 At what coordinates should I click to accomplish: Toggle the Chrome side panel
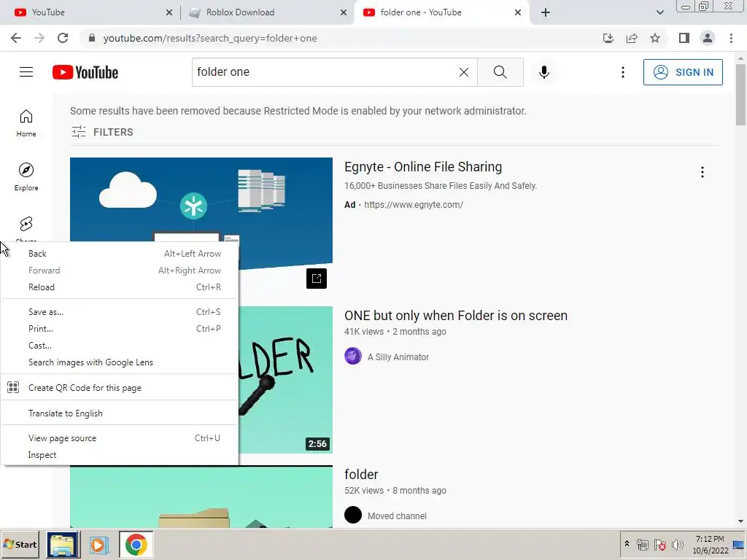[684, 38]
